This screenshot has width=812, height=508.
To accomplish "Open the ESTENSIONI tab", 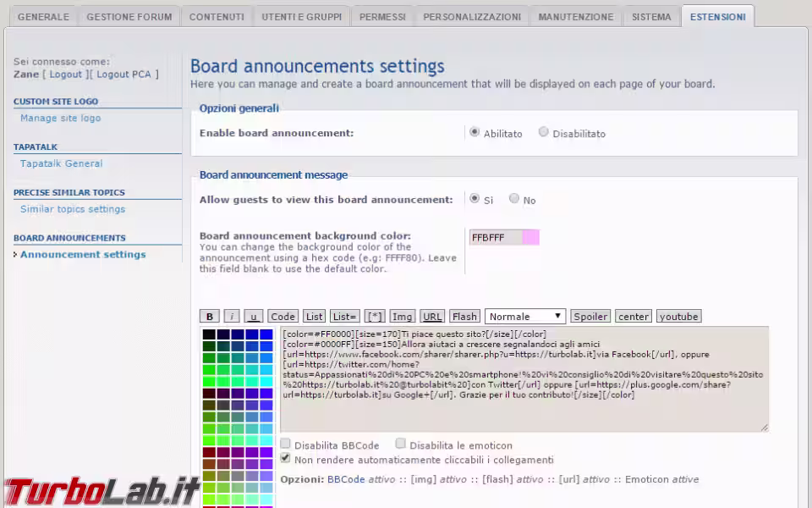I will (x=718, y=17).
